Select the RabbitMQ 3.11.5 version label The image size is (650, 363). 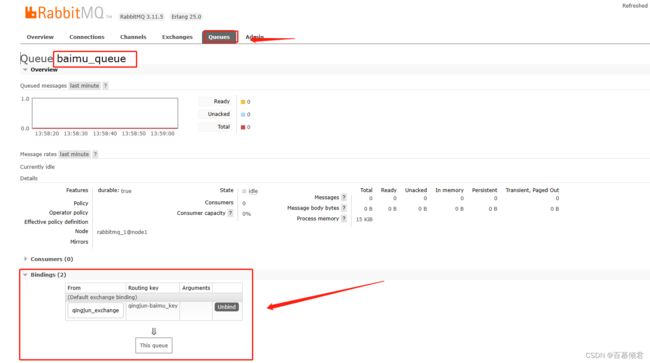click(x=141, y=17)
